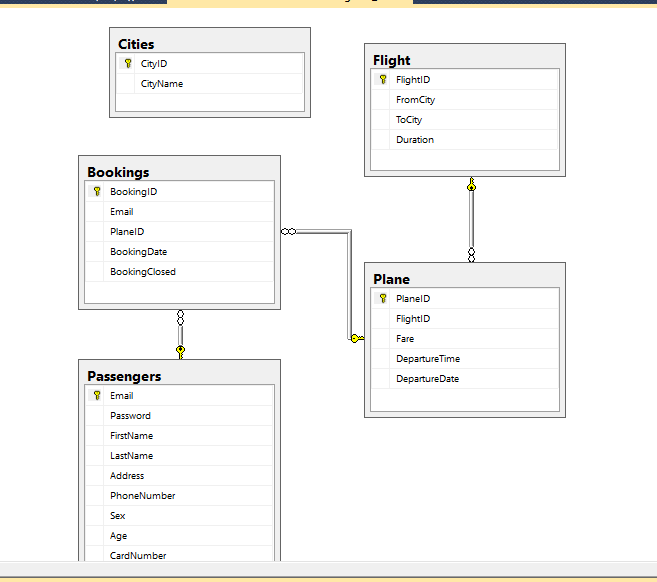Viewport: 657px width, 582px height.
Task: Click the key endpoint below the Flight table
Action: pos(471,186)
